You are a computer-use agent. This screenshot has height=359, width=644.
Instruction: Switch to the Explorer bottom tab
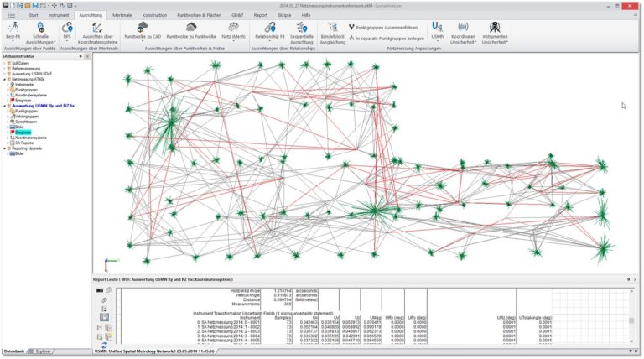pyautogui.click(x=43, y=351)
